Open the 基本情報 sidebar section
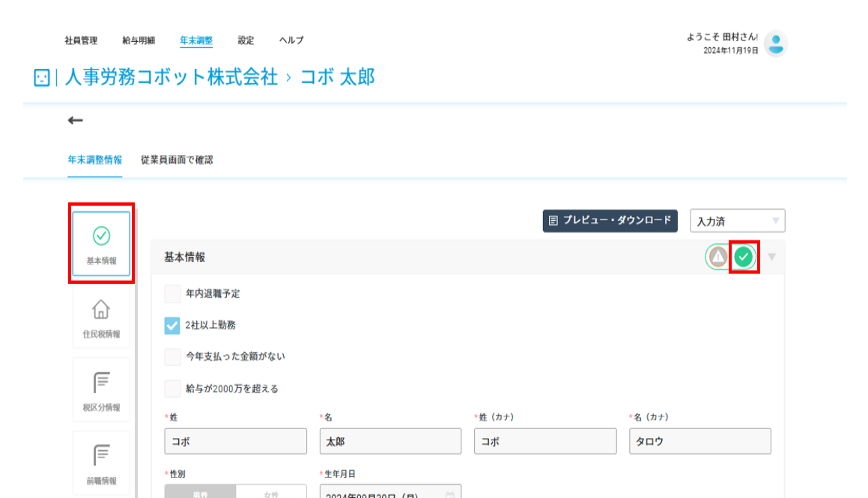The width and height of the screenshot is (868, 498). coord(101,243)
